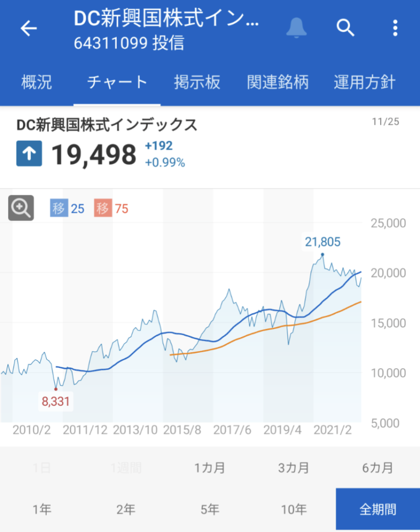Open search with magnifier icon

[x=345, y=28]
